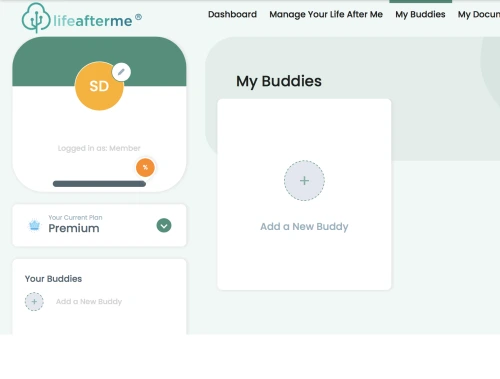The image size is (500, 379).
Task: Click the crown plan icon
Action: (x=34, y=225)
